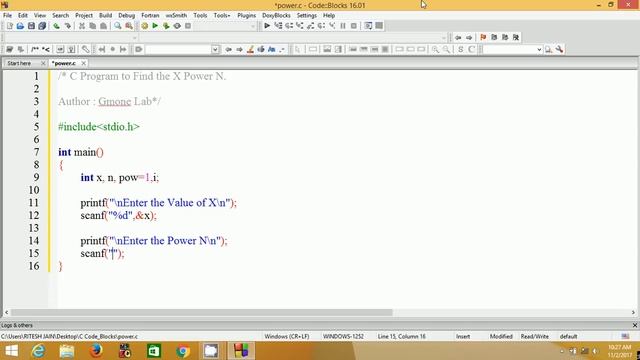
Task: Expand the build target dropdown
Action: click(x=253, y=26)
